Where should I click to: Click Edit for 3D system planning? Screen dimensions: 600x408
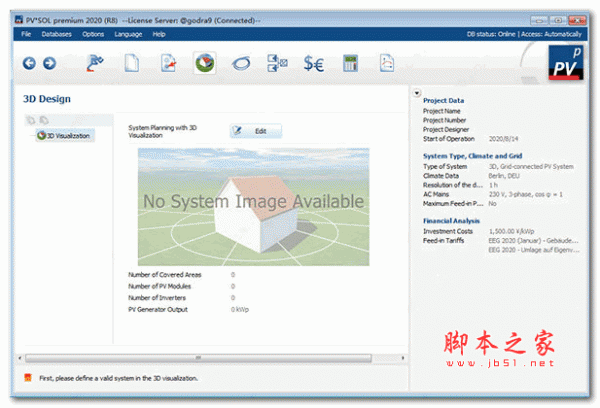pyautogui.click(x=256, y=131)
